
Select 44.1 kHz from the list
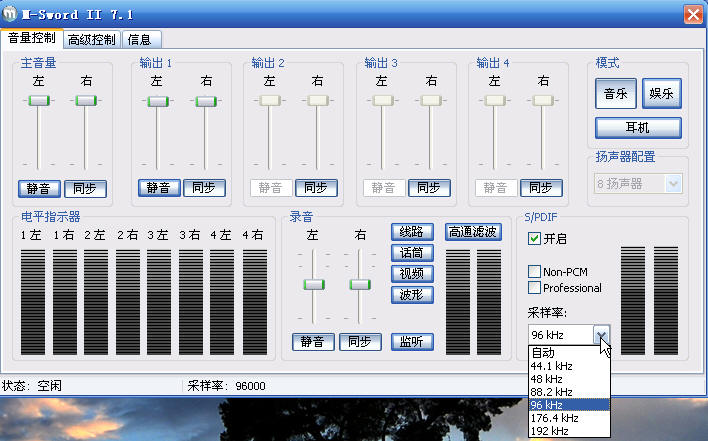[569, 366]
